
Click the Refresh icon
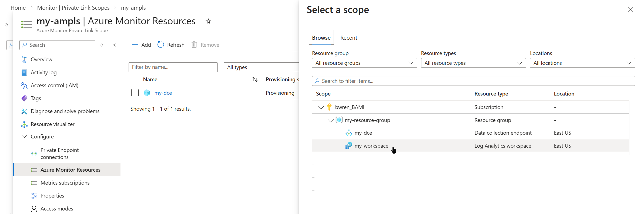(x=161, y=45)
